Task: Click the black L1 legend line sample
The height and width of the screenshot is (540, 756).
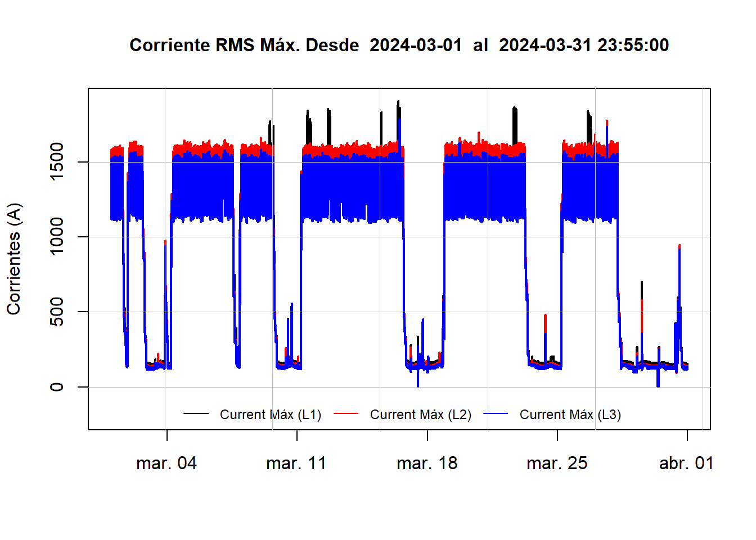Action: pos(196,414)
